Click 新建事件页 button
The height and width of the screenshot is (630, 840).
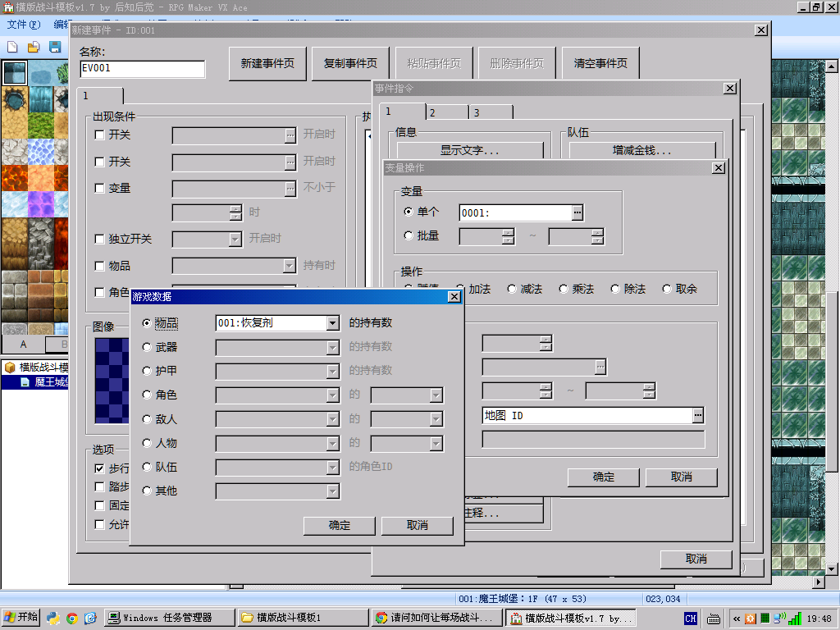[267, 64]
